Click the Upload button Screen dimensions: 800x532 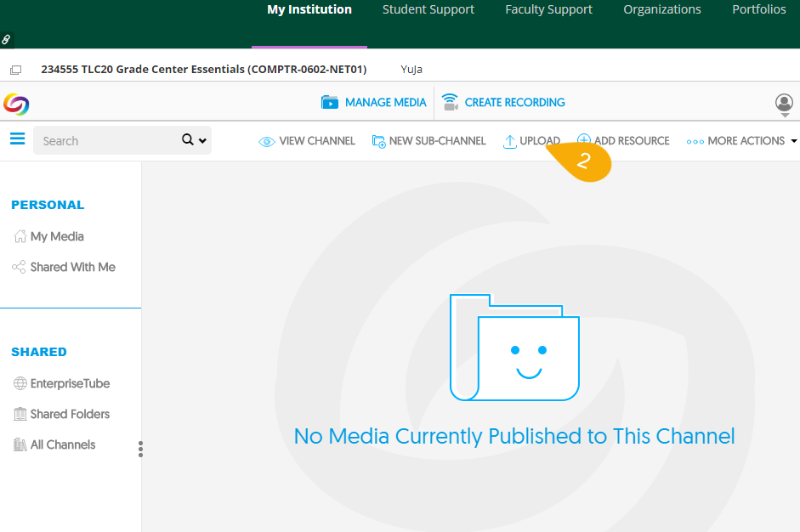point(531,141)
